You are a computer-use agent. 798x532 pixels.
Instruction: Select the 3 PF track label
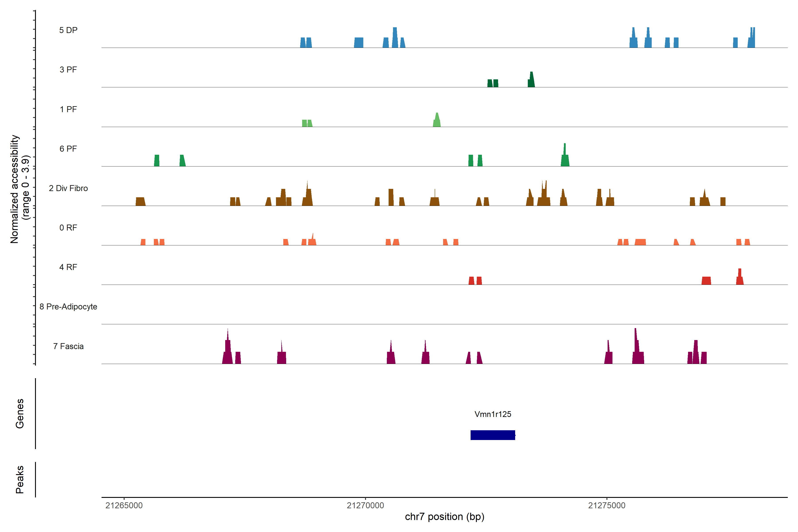tap(68, 70)
